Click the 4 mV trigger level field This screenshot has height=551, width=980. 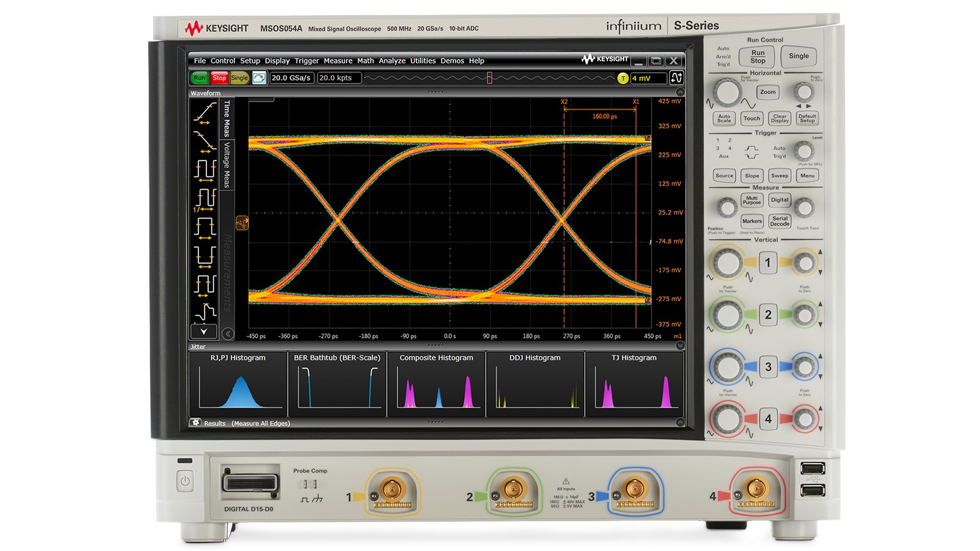[x=647, y=78]
